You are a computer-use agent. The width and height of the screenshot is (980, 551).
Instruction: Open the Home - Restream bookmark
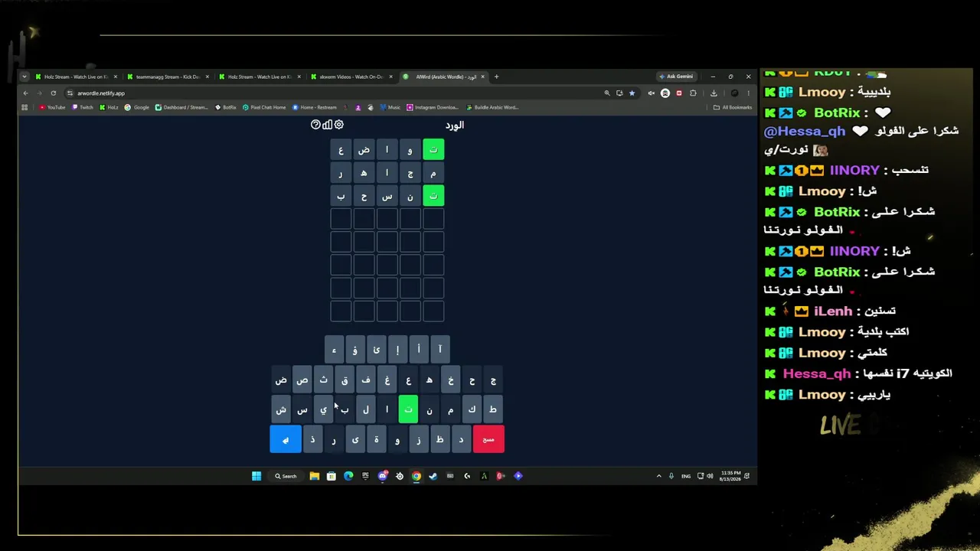pyautogui.click(x=315, y=107)
